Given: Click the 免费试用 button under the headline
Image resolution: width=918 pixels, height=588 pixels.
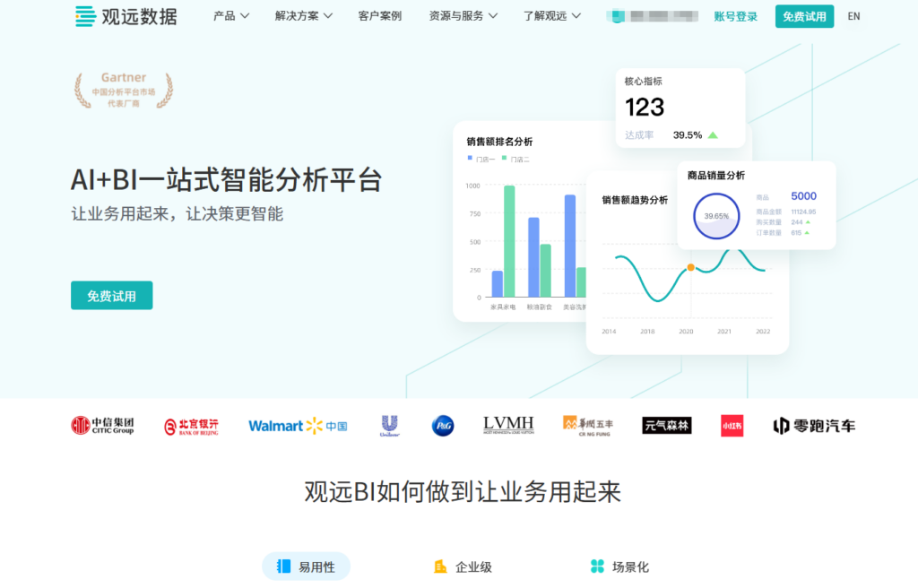Looking at the screenshot, I should point(111,296).
